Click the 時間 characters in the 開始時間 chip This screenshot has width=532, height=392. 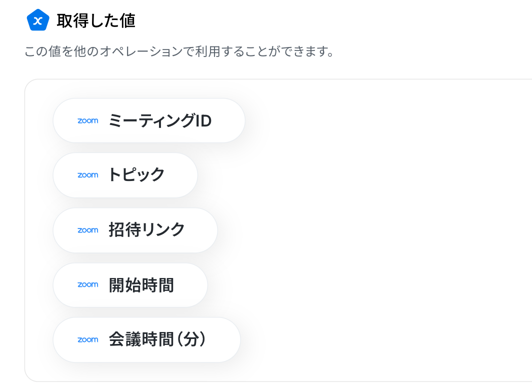coord(158,285)
